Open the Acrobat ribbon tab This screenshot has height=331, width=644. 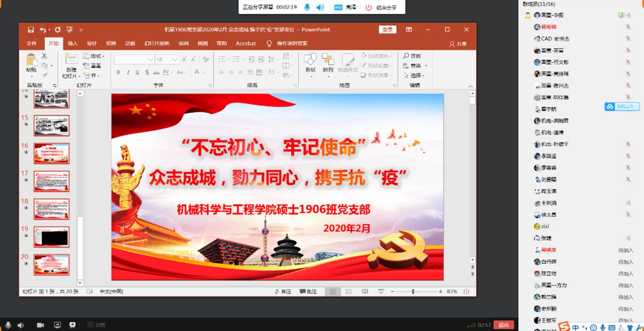click(x=246, y=44)
